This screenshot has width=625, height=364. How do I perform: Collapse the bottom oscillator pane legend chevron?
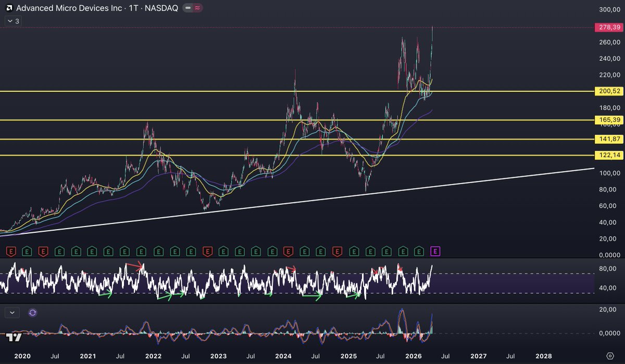(x=13, y=312)
